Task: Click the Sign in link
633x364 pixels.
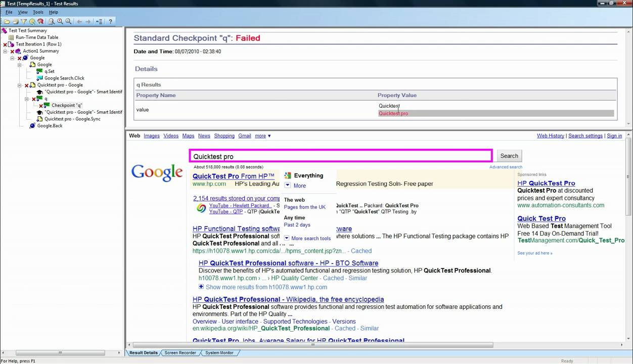Action: 614,135
